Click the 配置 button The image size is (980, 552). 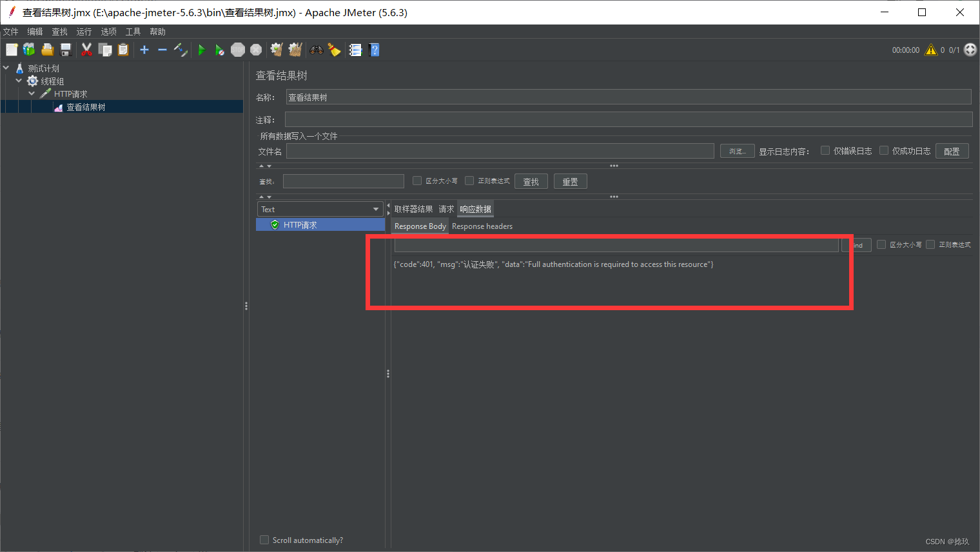pos(952,151)
